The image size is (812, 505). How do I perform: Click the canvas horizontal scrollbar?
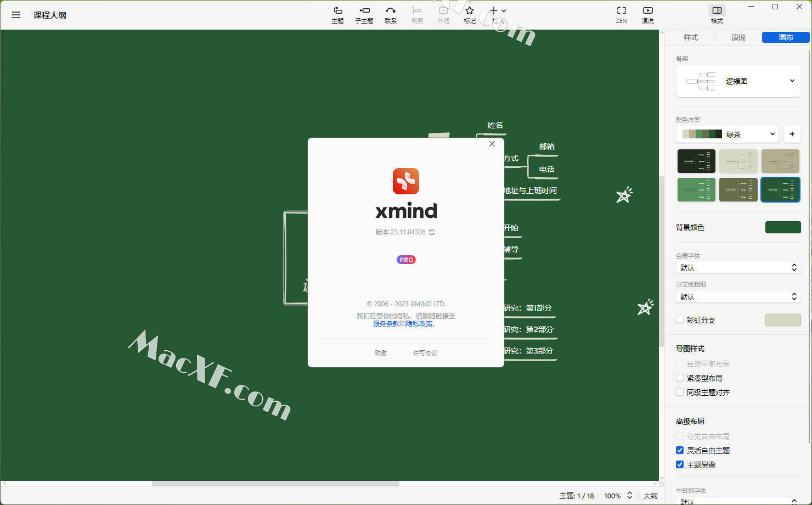pos(275,484)
